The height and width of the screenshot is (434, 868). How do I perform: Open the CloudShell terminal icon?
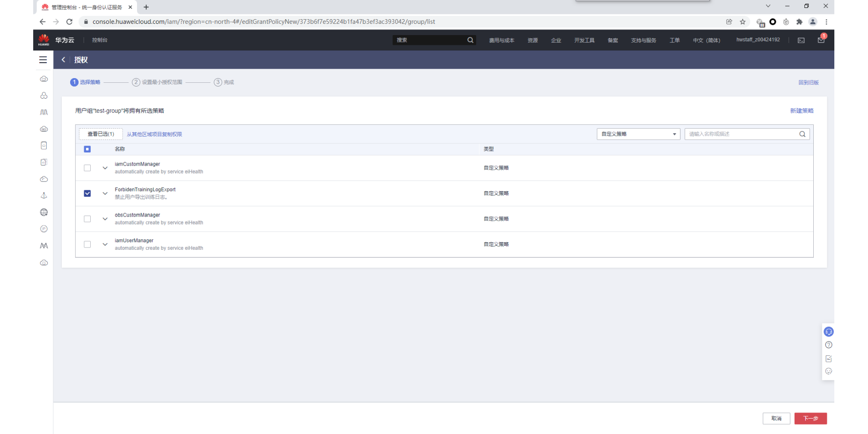[801, 40]
